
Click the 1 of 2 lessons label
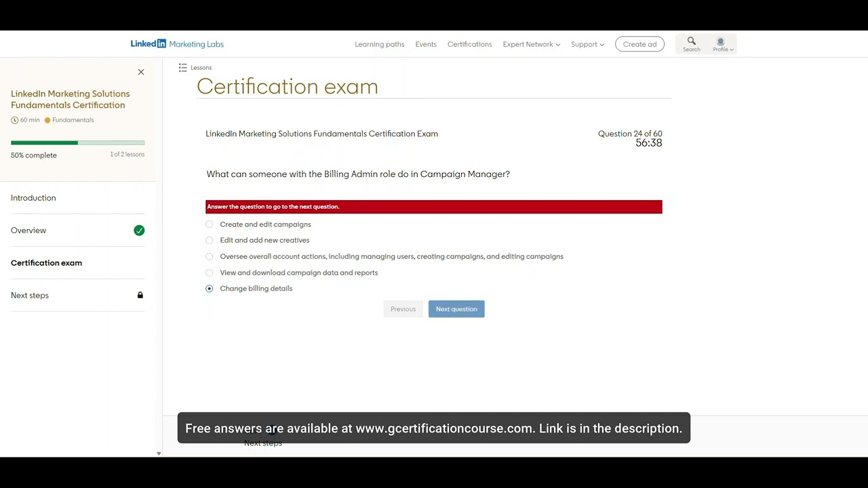[127, 155]
